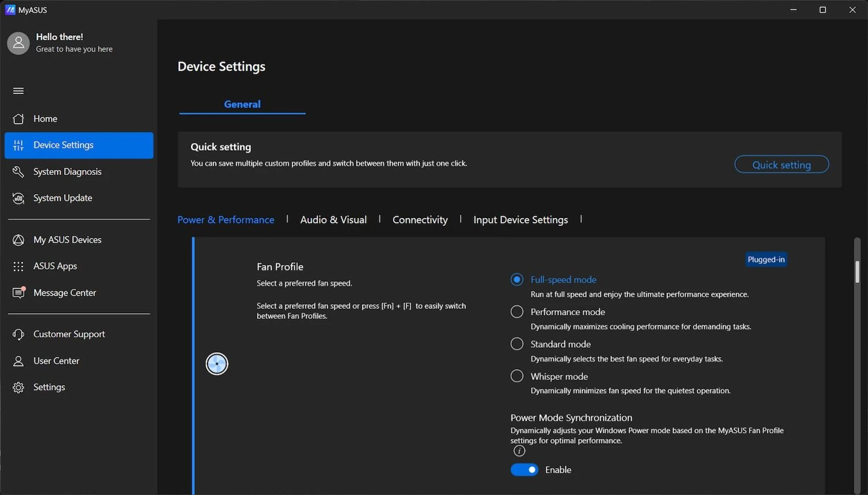Click the Power Mode Synchronization heading
Image resolution: width=868 pixels, height=495 pixels.
571,418
